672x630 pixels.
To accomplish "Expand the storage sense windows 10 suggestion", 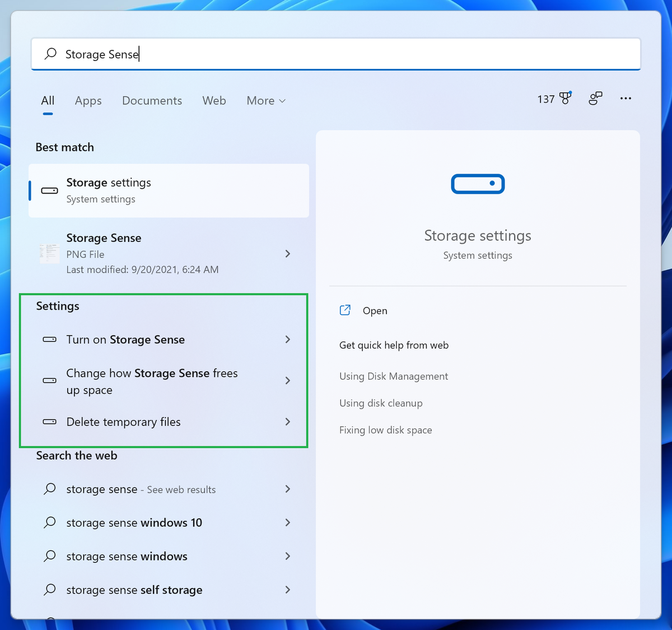I will 287,522.
